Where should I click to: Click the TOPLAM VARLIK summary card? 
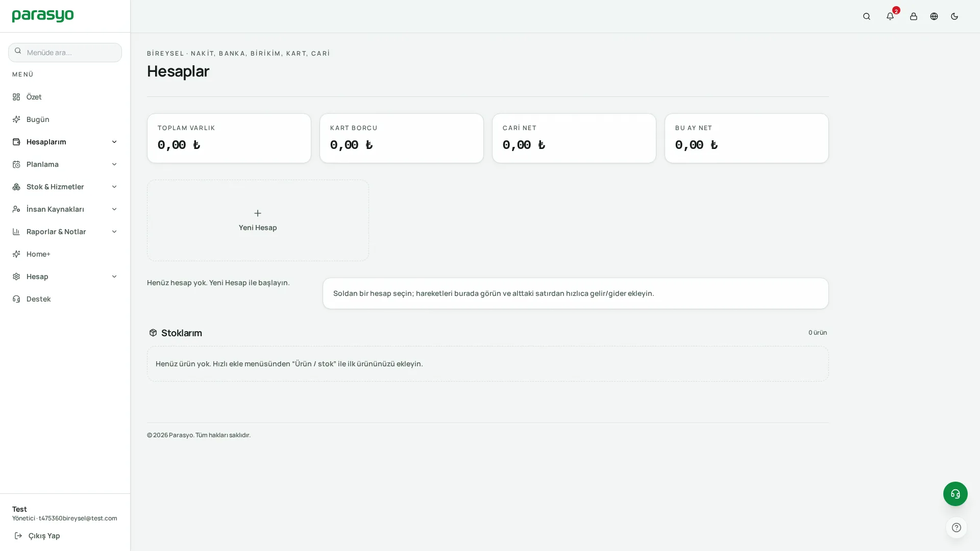tap(229, 138)
